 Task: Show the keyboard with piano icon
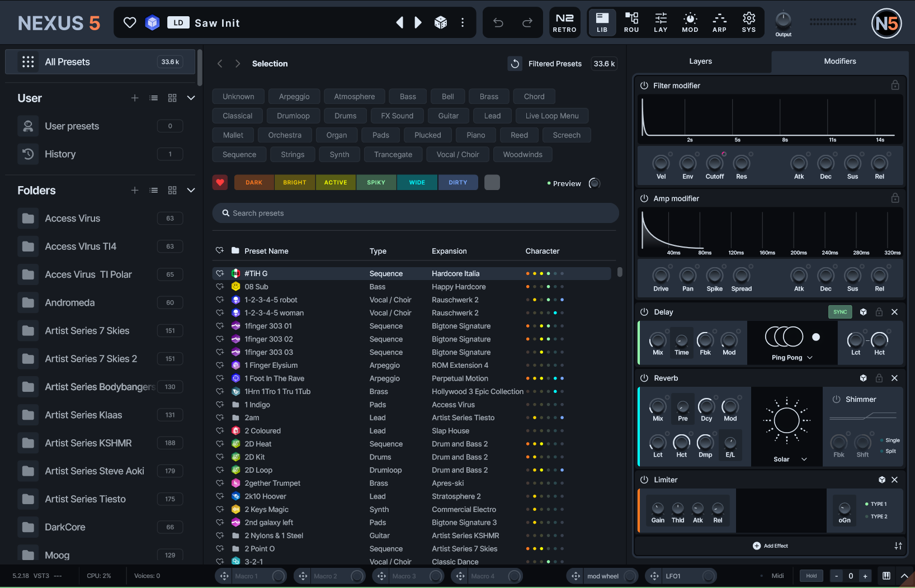[886, 576]
